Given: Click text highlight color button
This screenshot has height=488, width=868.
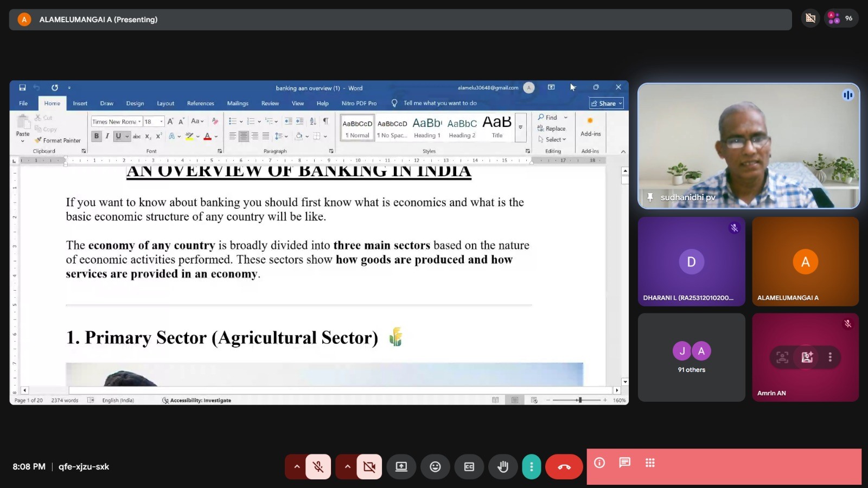Looking at the screenshot, I should (189, 136).
